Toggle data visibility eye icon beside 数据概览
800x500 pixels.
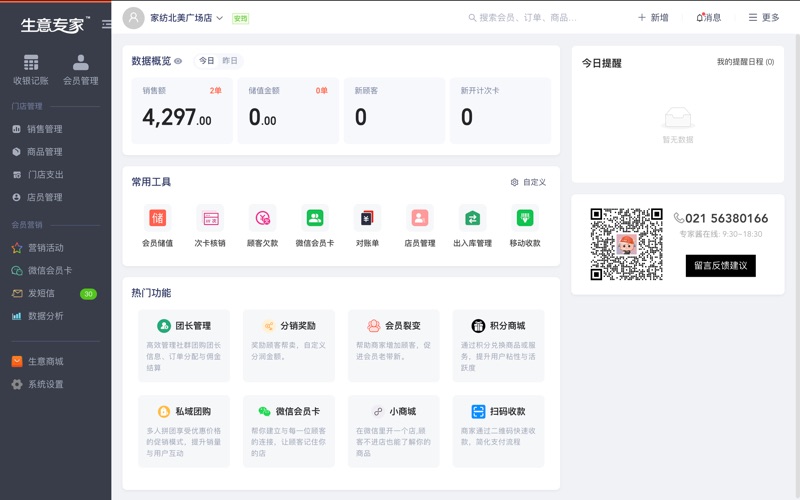pos(178,61)
